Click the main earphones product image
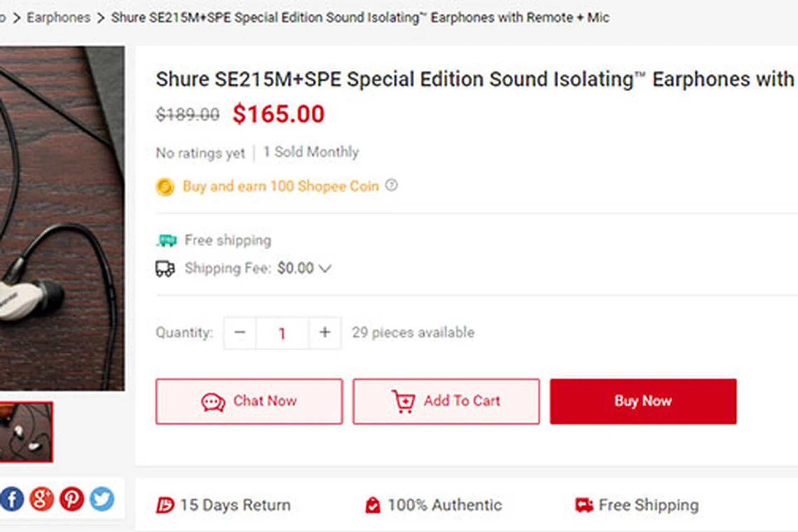The width and height of the screenshot is (798, 532). pyautogui.click(x=62, y=218)
